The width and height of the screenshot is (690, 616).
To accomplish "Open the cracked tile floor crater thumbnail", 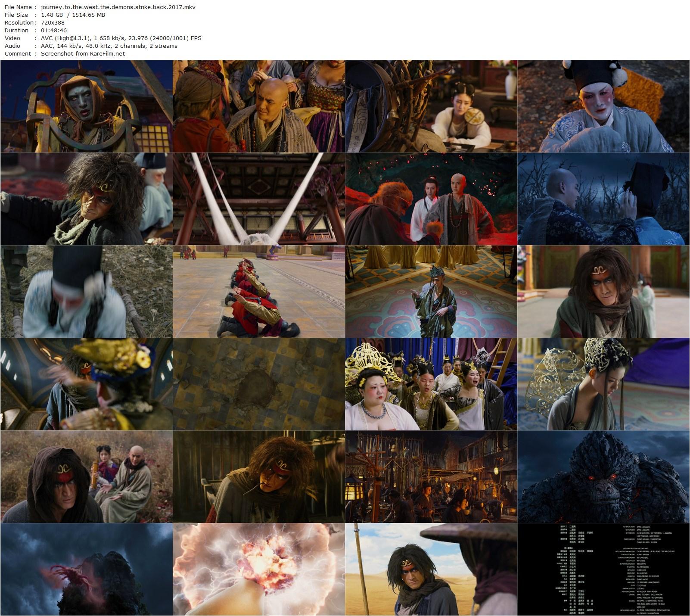I will coord(259,384).
